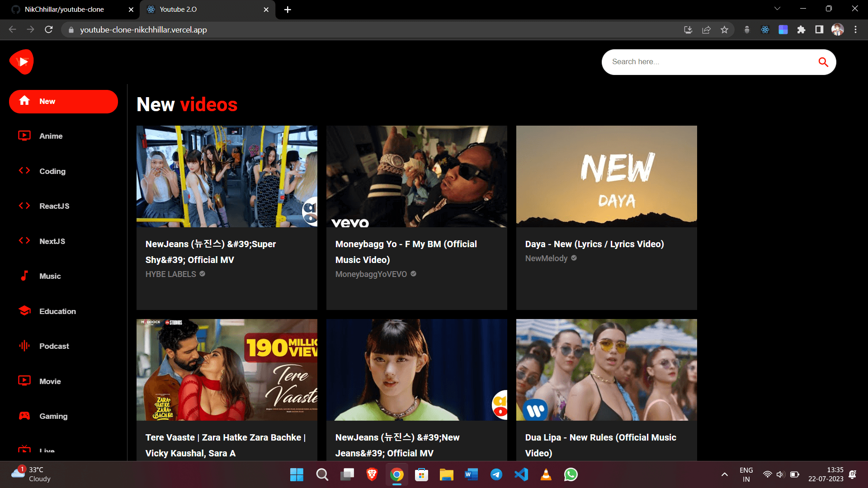Open File Explorer from taskbar

tap(446, 474)
